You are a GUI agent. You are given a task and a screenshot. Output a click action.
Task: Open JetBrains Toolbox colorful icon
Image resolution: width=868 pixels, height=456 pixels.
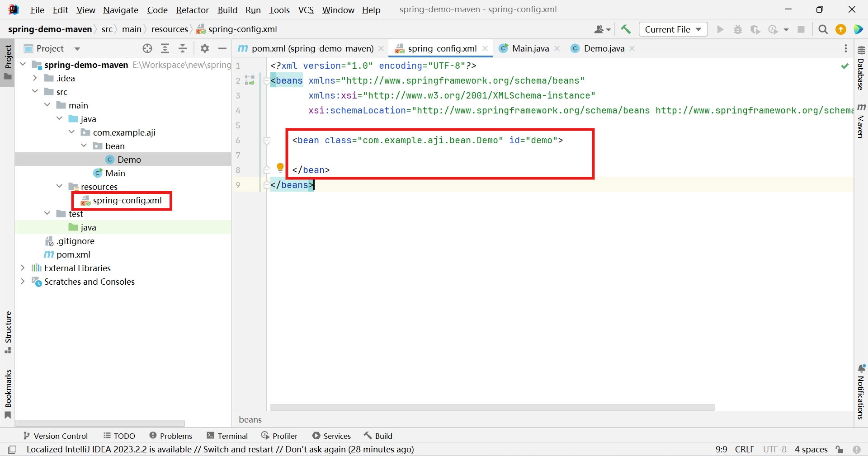(858, 29)
